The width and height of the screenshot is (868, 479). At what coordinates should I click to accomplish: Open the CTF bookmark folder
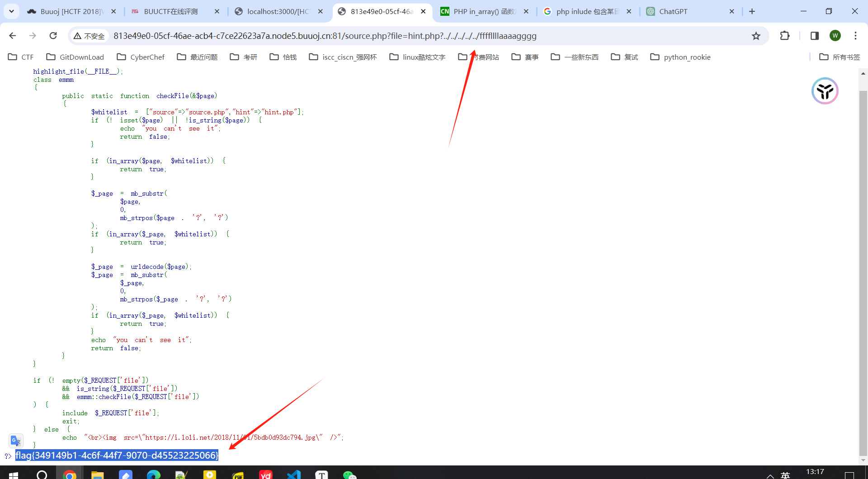[x=21, y=57]
